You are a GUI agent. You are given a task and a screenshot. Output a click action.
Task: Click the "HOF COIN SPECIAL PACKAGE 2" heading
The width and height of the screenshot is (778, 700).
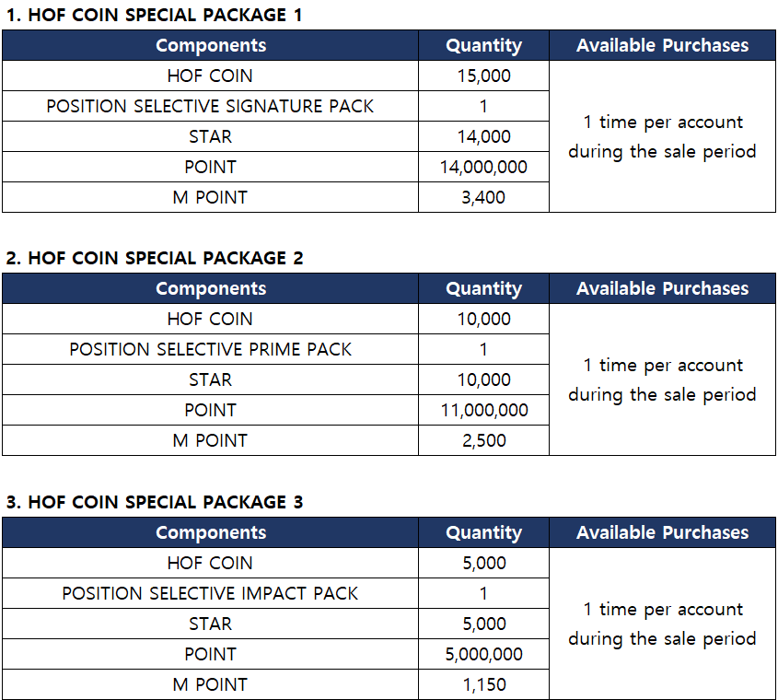pos(155,258)
